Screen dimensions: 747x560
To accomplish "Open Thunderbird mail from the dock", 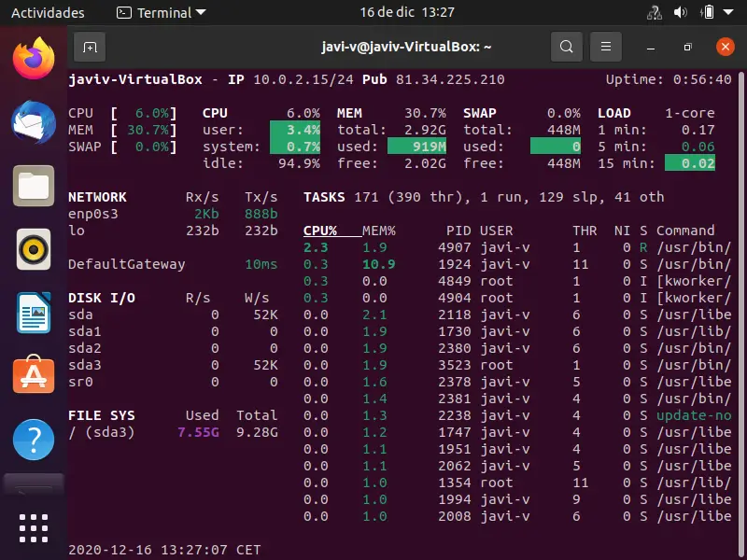I will pyautogui.click(x=34, y=122).
